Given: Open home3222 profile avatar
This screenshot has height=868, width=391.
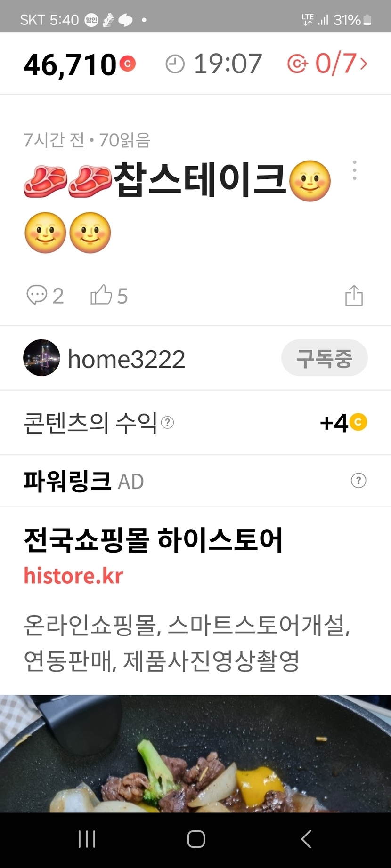Looking at the screenshot, I should coord(41,358).
